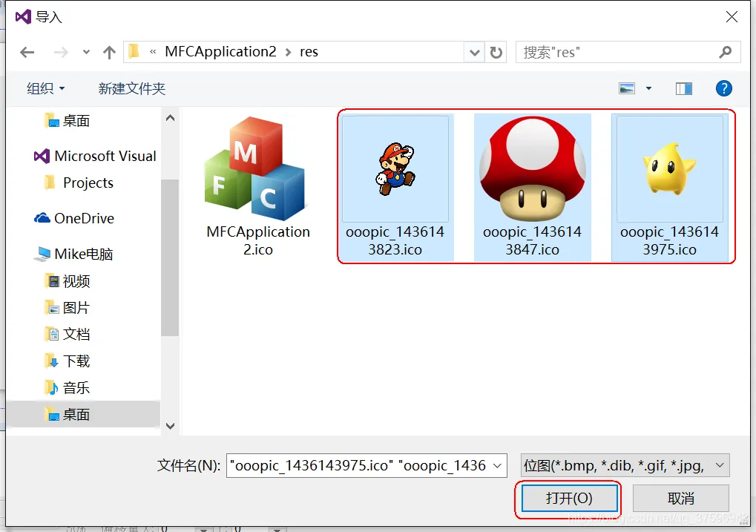This screenshot has height=532, width=756.
Task: Open the 位图 file type filter dropdown
Action: tap(625, 465)
